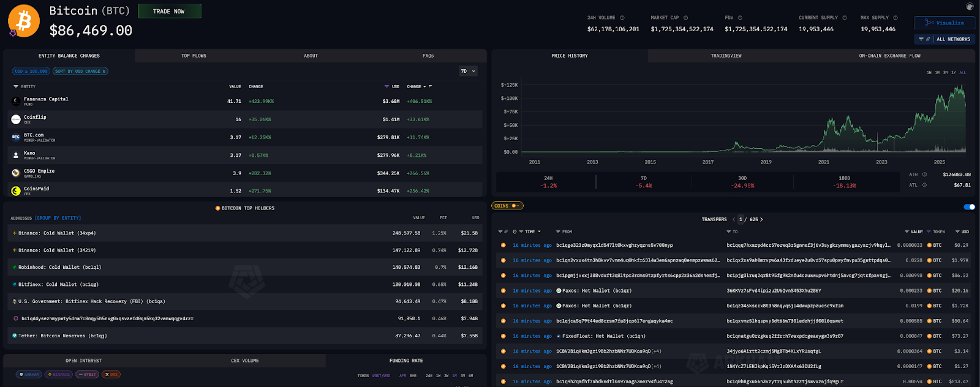The image size is (980, 387).
Task: Click the filter icon before FROM column header
Action: click(x=558, y=232)
